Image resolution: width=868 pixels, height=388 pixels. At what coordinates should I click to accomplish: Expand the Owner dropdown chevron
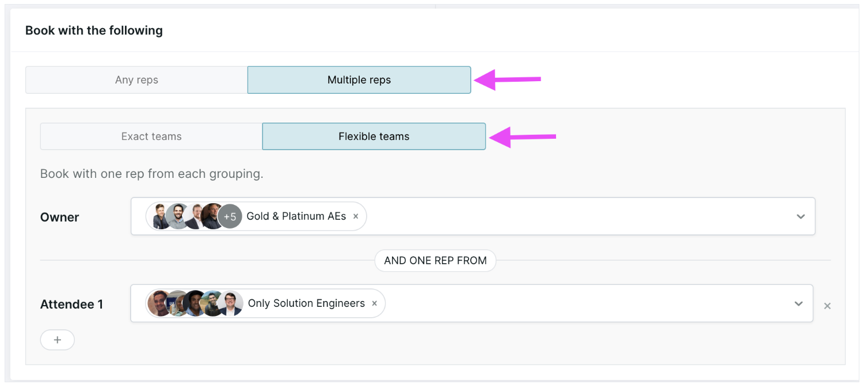click(x=801, y=216)
